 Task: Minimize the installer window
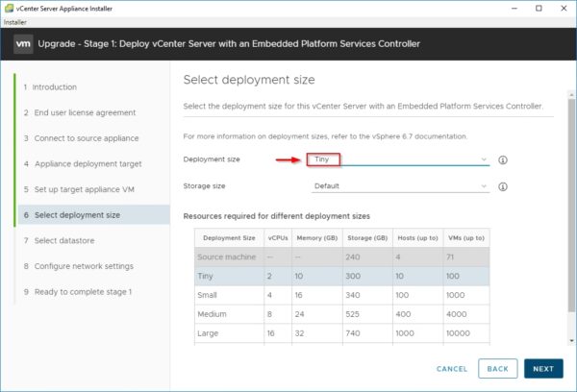514,8
